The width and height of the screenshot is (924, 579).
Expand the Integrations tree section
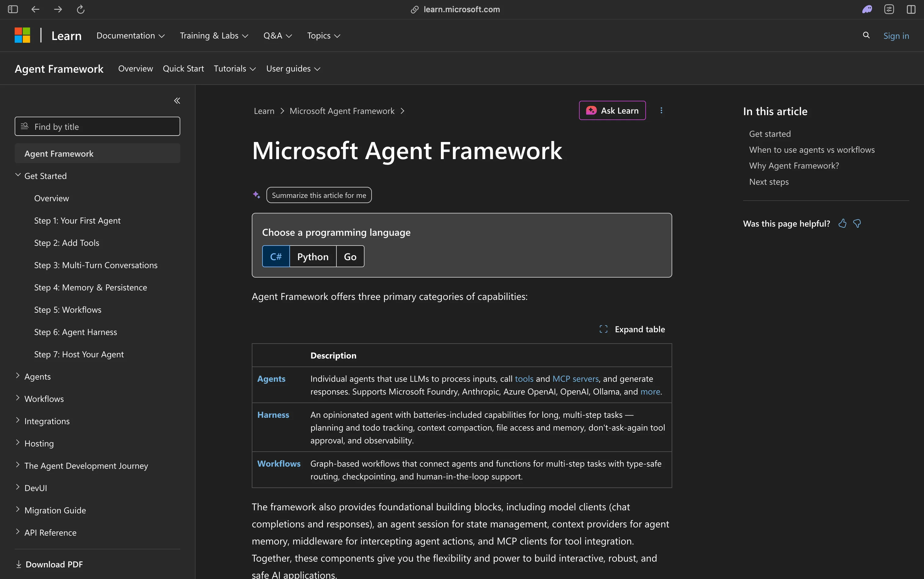coord(18,420)
